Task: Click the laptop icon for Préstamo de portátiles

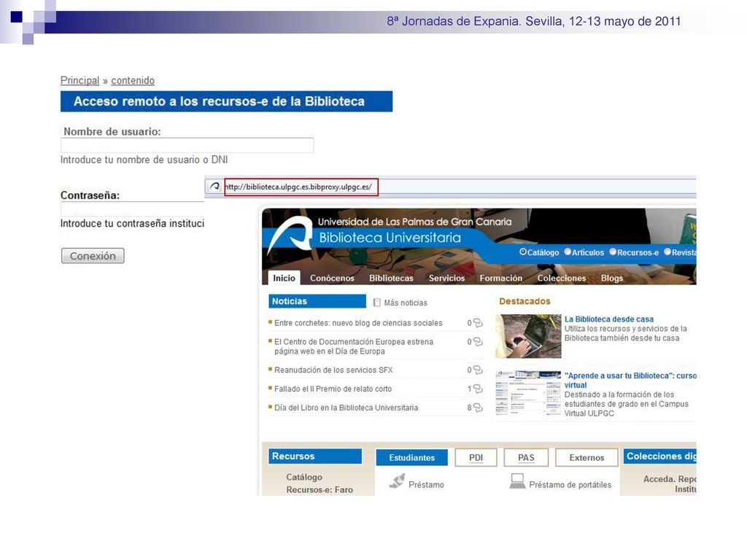Action: coord(517,481)
